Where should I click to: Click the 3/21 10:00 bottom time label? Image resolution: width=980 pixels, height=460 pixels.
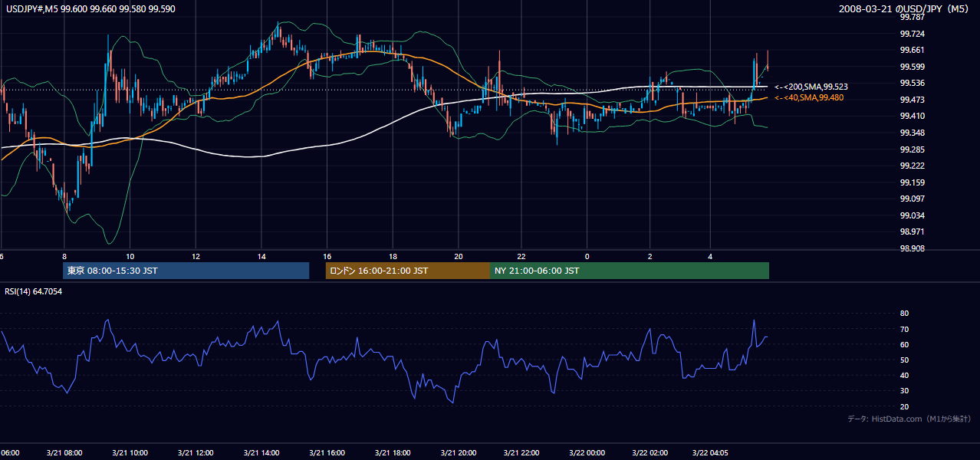(x=130, y=453)
